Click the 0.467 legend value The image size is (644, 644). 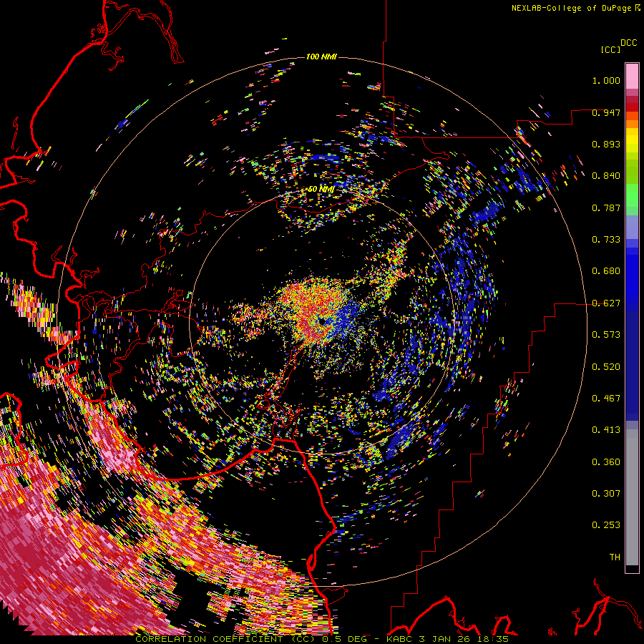coord(606,399)
